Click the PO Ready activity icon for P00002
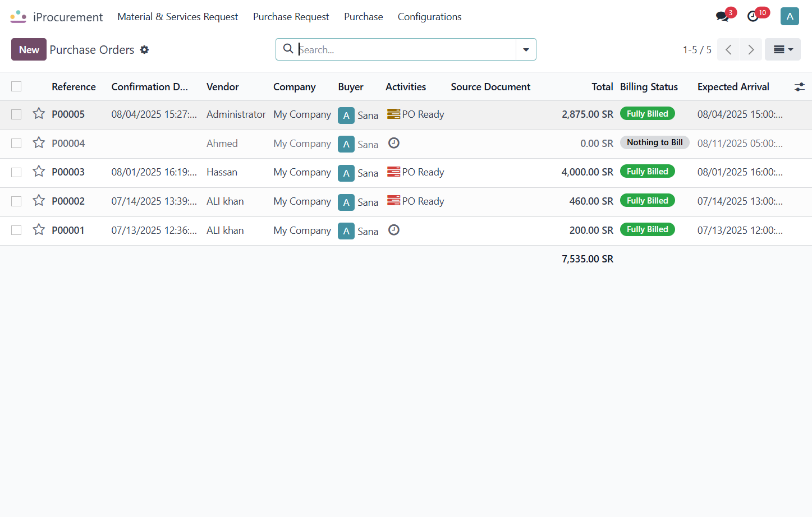This screenshot has width=812, height=517. click(393, 201)
